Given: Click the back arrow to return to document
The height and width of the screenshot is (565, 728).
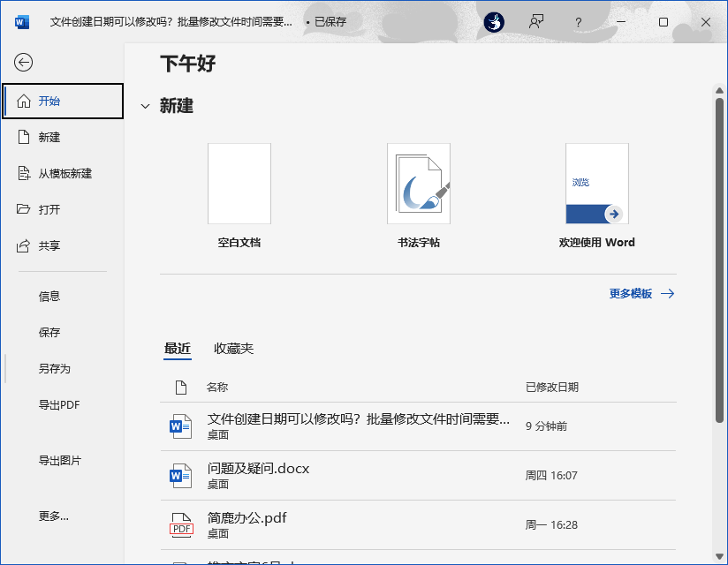Looking at the screenshot, I should (23, 63).
